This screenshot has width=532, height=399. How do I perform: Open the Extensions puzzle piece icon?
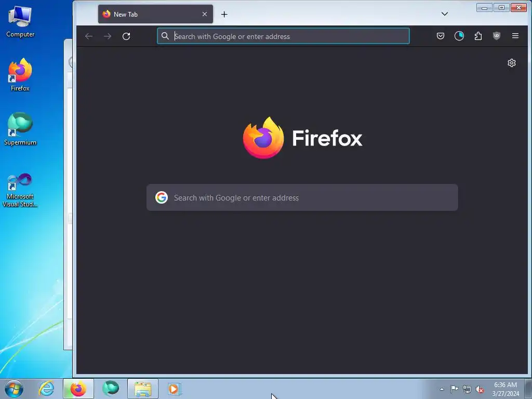478,36
